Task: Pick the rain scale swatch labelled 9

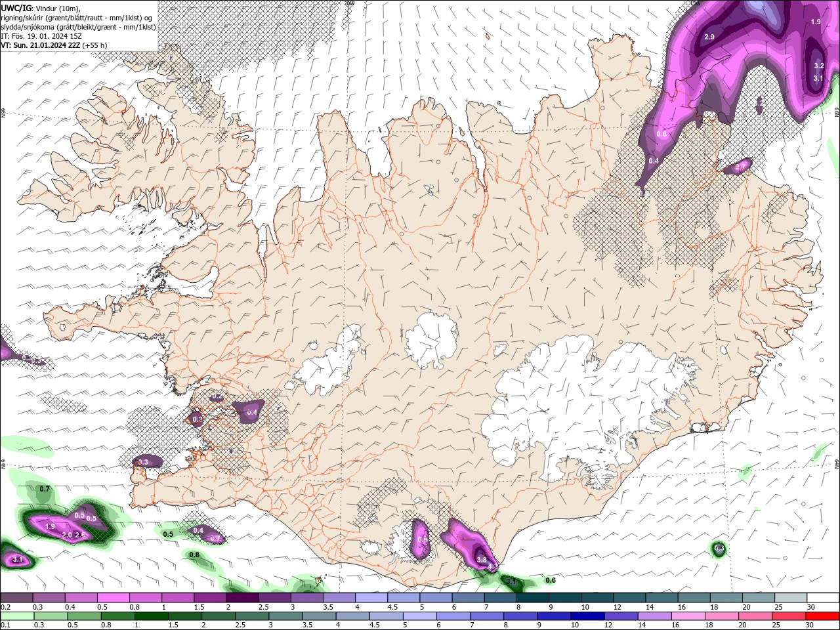Action: pos(554,616)
